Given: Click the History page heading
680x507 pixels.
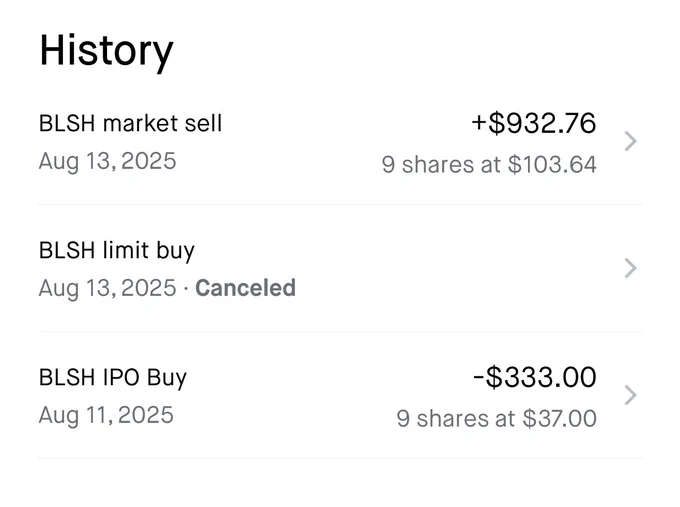Looking at the screenshot, I should [x=106, y=52].
